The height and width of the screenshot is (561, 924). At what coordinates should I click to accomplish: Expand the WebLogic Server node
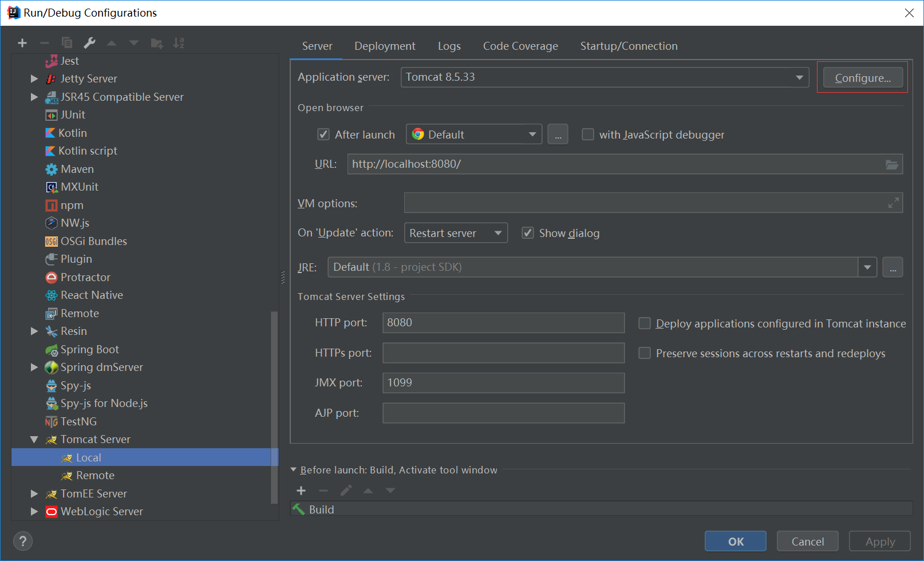coord(34,511)
